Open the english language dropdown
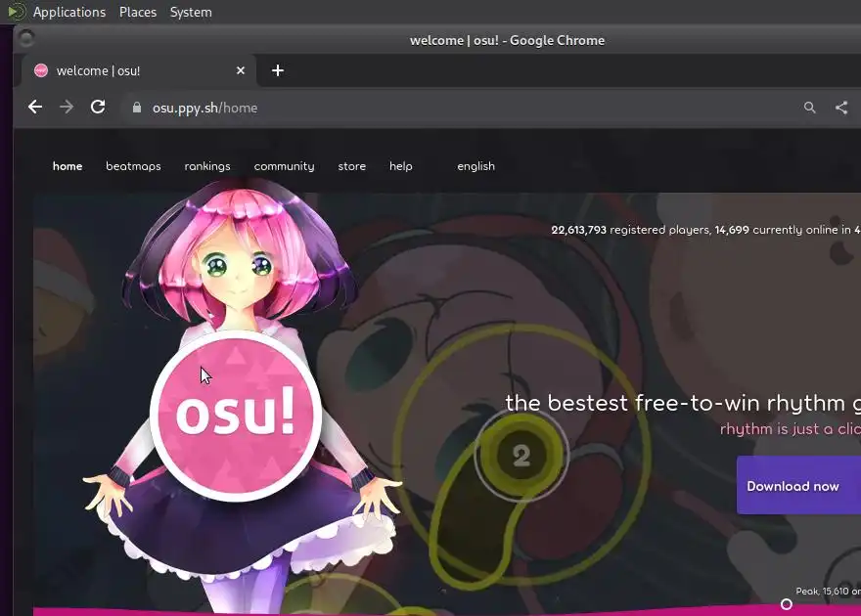 pos(476,166)
